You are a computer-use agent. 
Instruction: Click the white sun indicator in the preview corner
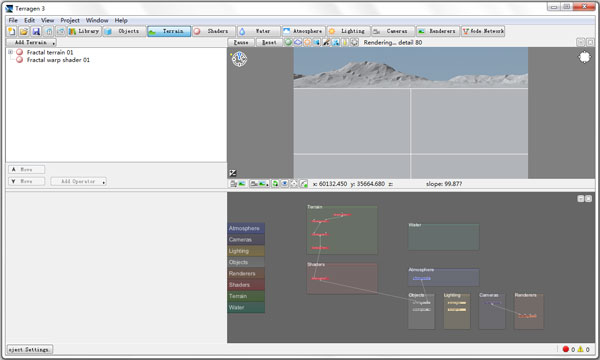(x=584, y=57)
